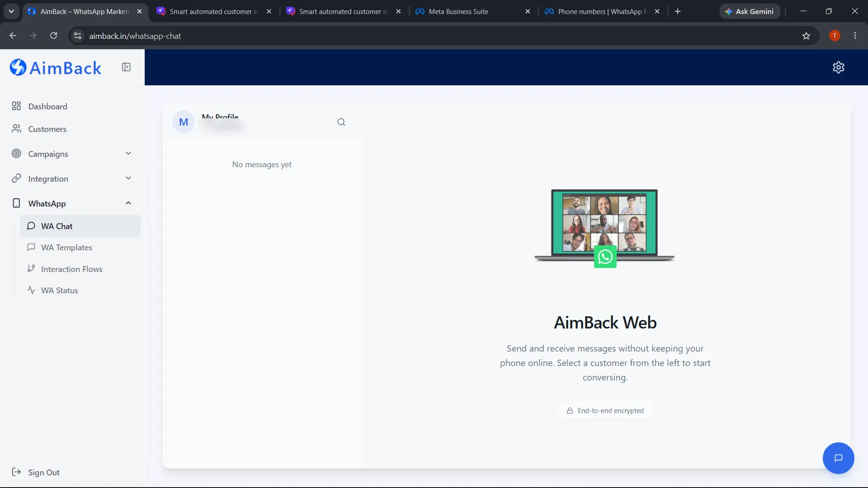Click the AimBack logo
Image resolution: width=868 pixels, height=488 pixels.
[x=56, y=68]
